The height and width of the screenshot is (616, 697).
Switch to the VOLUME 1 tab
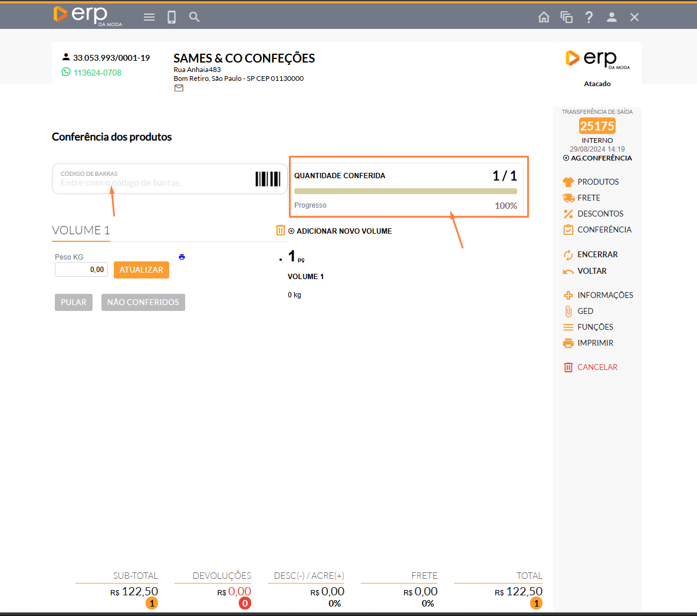pyautogui.click(x=81, y=230)
